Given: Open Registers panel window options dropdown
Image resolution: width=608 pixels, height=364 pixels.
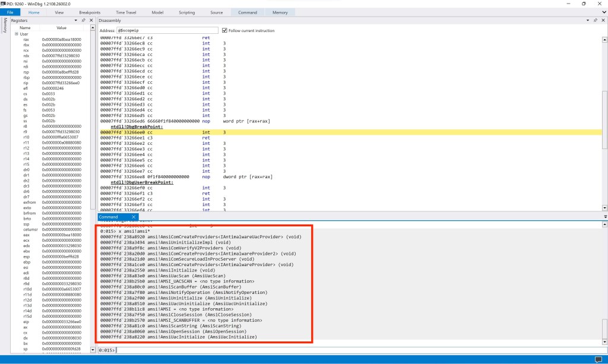Looking at the screenshot, I should (75, 20).
